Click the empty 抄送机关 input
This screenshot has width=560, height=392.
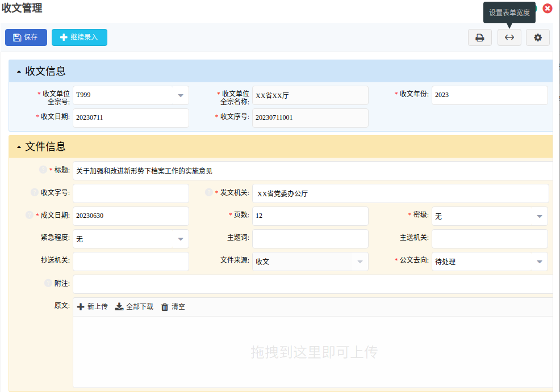(131, 262)
